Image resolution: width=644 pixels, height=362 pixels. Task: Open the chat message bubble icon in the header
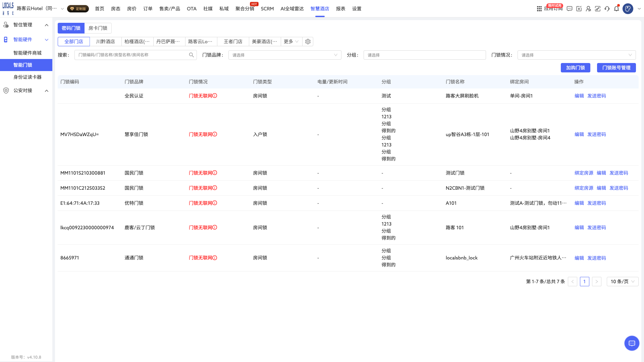click(x=570, y=9)
